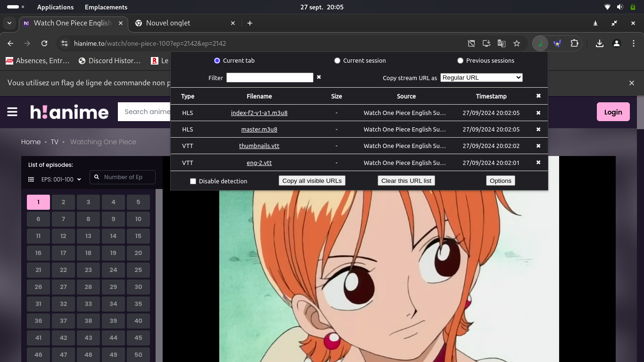Open Chrome three-dot menu
This screenshot has height=362, width=644.
pos(633,43)
